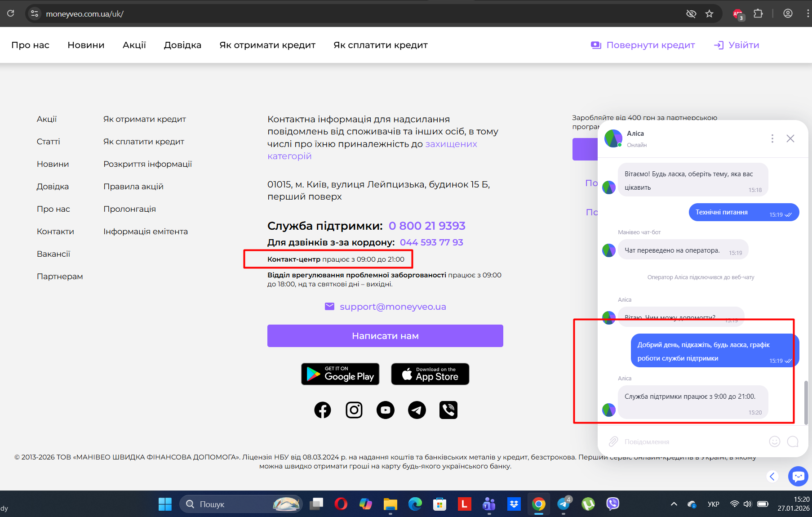Open uTorrent from the taskbar
This screenshot has width=812, height=517.
tap(588, 504)
